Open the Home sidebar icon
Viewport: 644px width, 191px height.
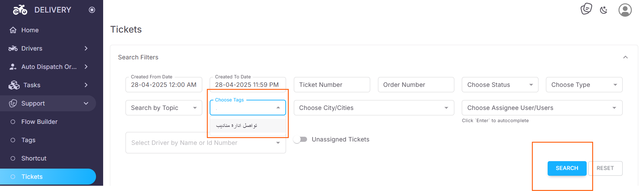click(13, 30)
